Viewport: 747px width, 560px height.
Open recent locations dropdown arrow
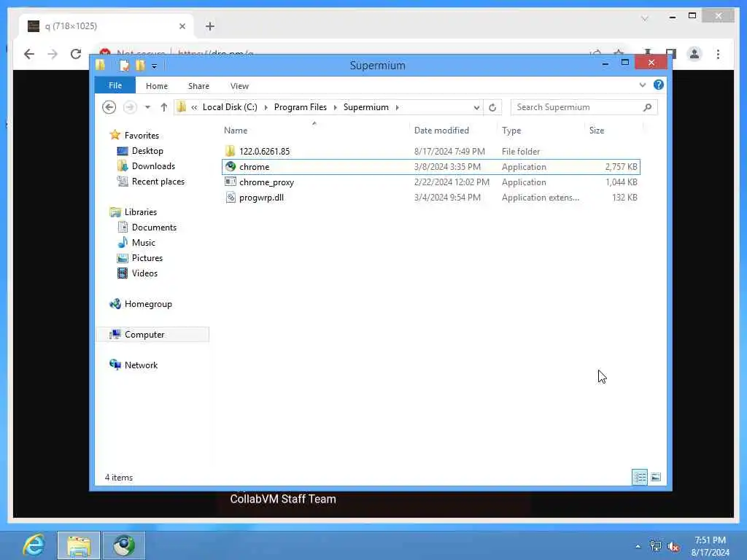pyautogui.click(x=147, y=107)
